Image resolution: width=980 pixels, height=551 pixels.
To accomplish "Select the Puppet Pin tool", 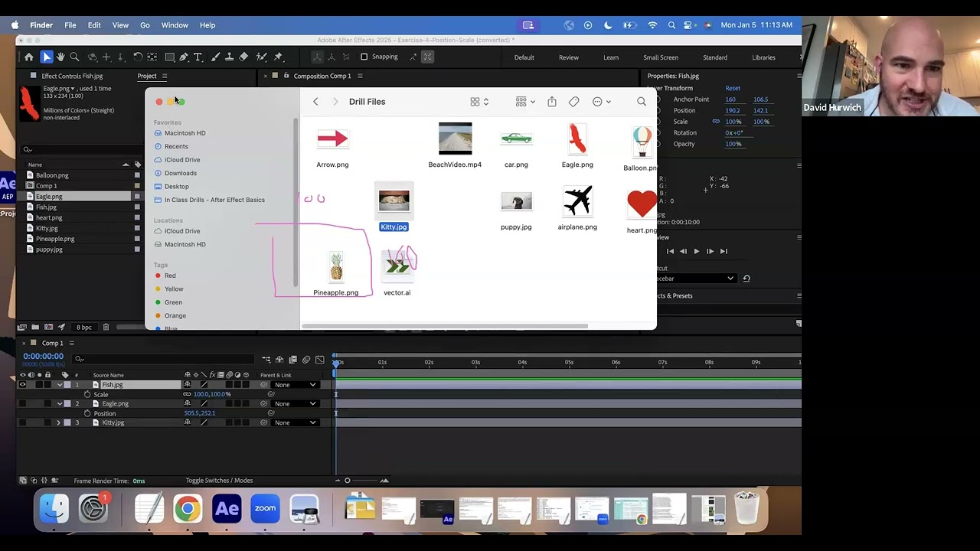I will pyautogui.click(x=278, y=57).
